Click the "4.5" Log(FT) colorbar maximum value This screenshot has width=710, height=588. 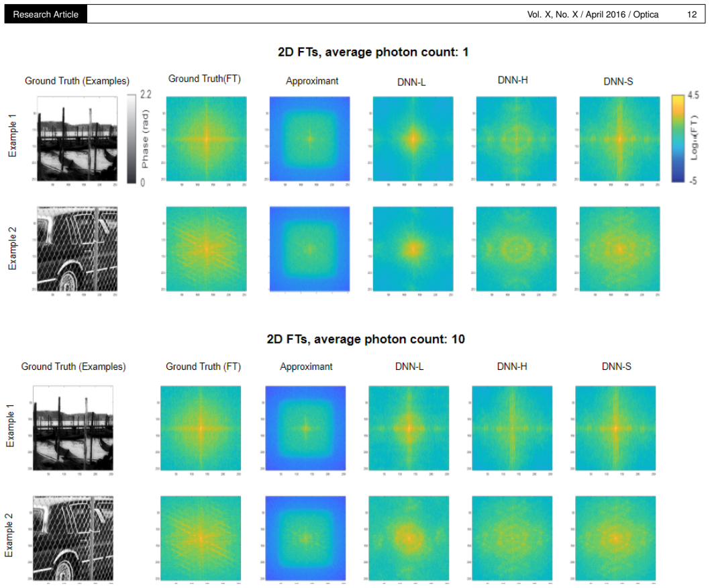(x=693, y=95)
